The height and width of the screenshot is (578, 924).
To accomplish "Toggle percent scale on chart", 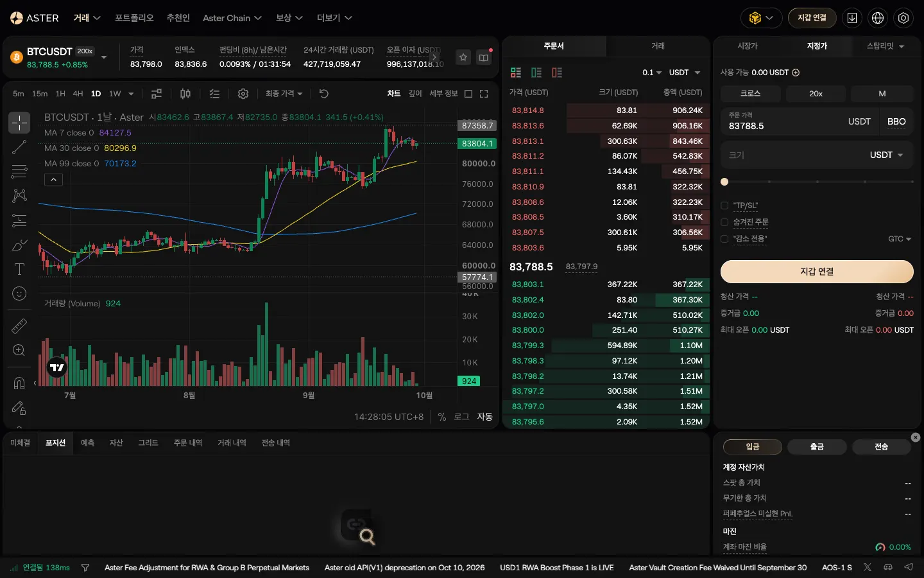I will pyautogui.click(x=442, y=417).
